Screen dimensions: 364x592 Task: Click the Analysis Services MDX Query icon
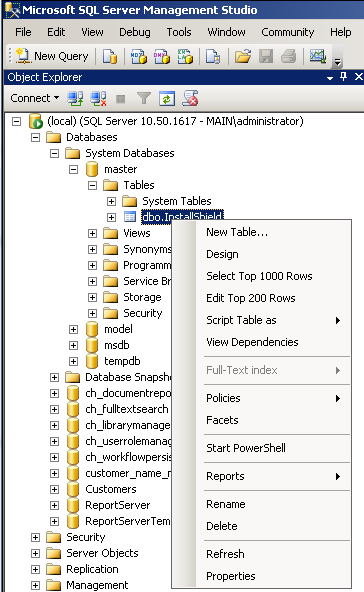coord(139,57)
